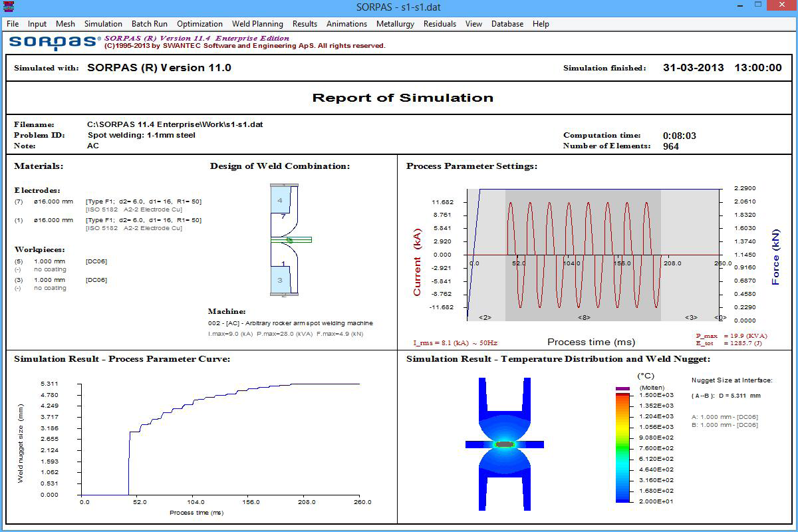Click workpiece (3) '1.000 mm' entry

(50, 280)
